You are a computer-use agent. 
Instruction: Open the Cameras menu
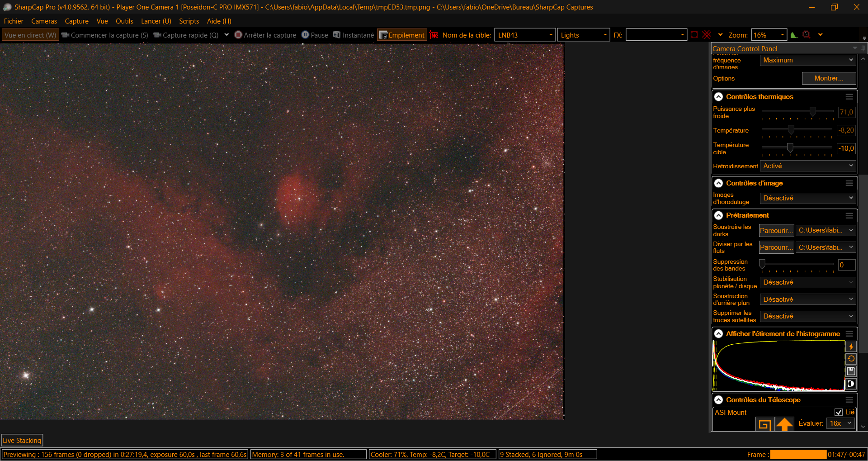tap(44, 21)
